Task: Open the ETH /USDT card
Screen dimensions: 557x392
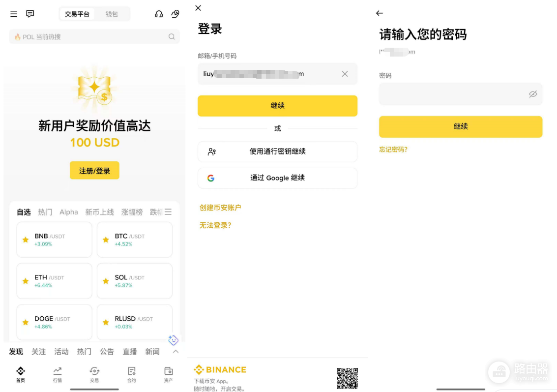Action: coord(55,281)
